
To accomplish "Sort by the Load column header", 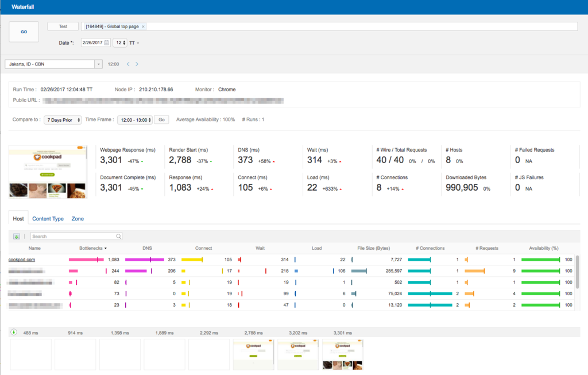I will [x=316, y=248].
